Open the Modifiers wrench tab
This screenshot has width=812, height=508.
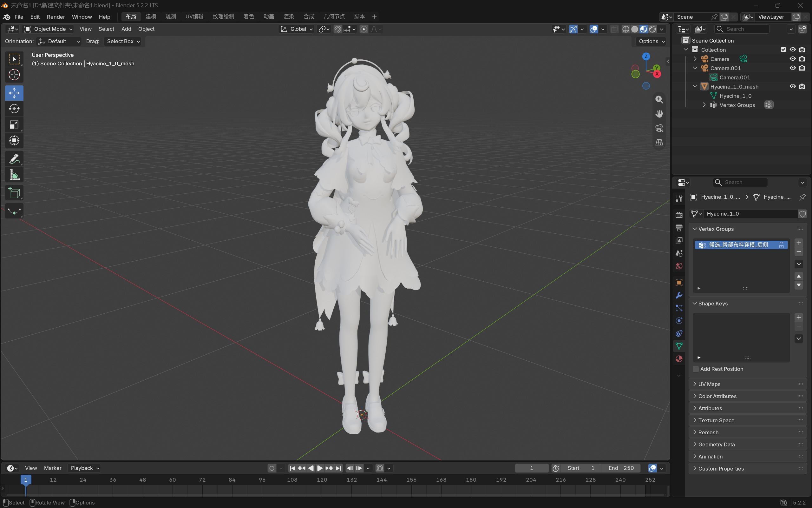(679, 295)
